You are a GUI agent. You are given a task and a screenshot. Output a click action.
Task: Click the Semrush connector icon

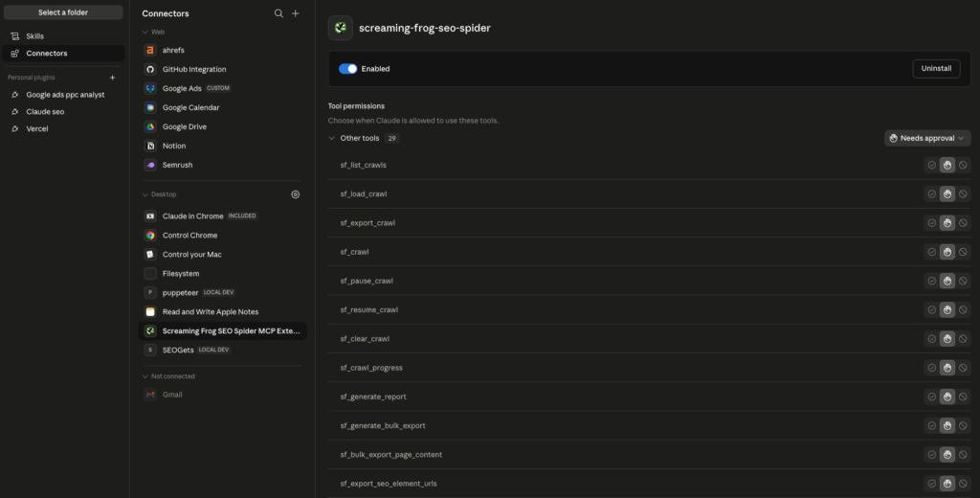tap(150, 165)
